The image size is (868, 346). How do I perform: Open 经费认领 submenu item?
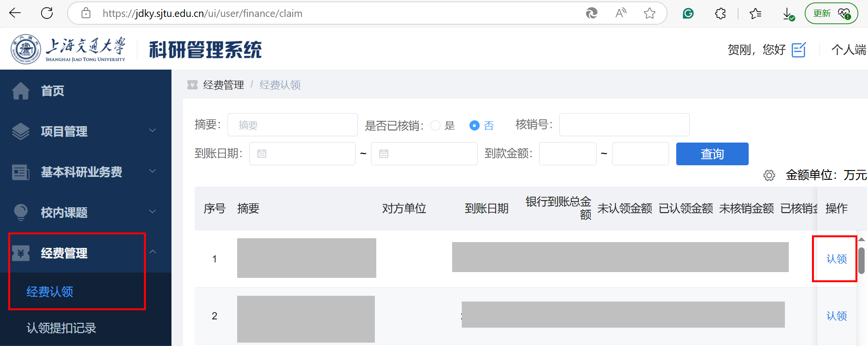pos(50,292)
